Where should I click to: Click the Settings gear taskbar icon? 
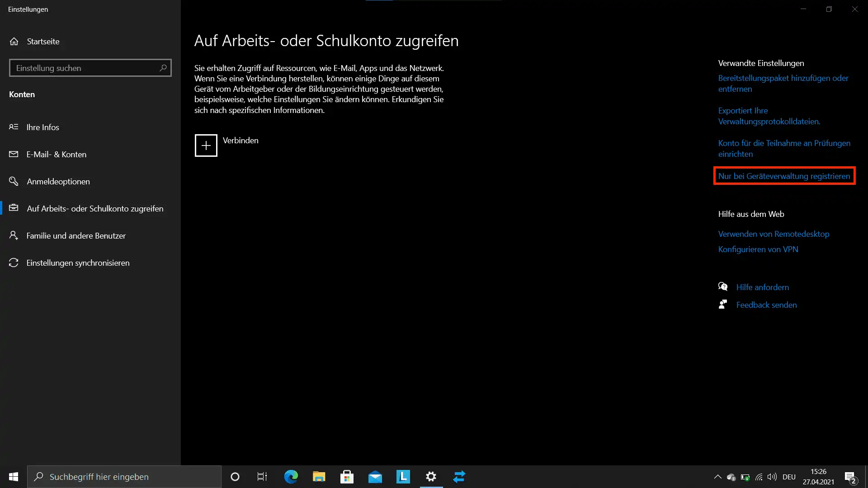(x=431, y=477)
